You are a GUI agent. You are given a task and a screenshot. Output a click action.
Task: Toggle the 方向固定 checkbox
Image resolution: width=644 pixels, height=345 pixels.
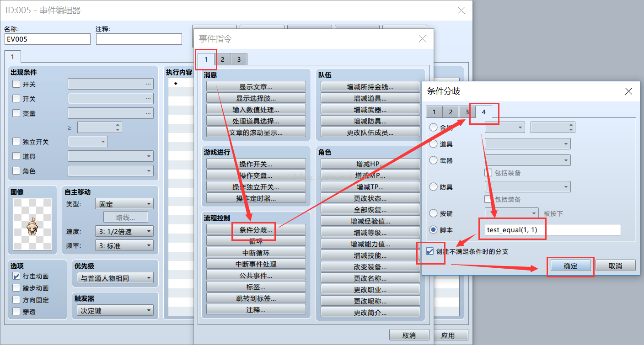[x=16, y=300]
